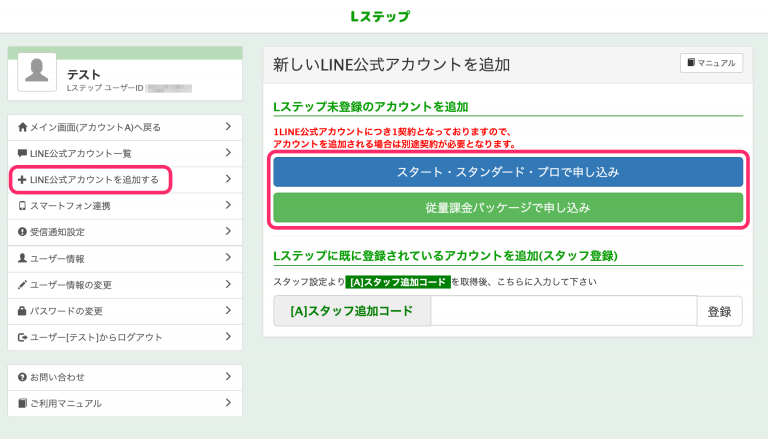
Task: Click the plus icon for LINE公式アカウントを追加する
Action: point(22,180)
